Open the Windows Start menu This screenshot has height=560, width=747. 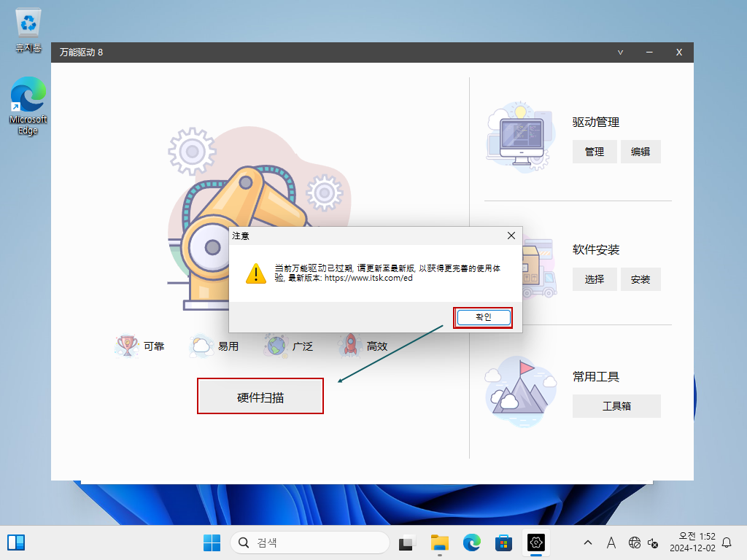click(212, 542)
